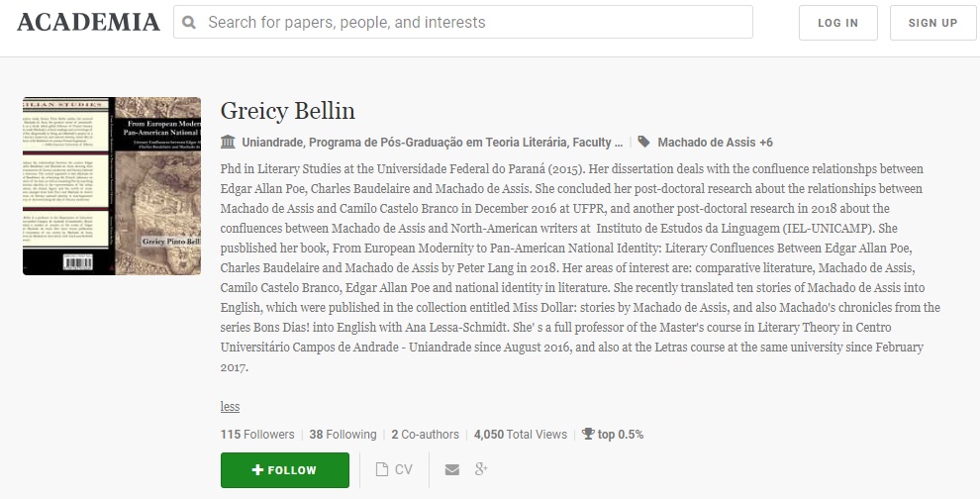Click the CV document icon
The image size is (980, 499).
pyautogui.click(x=382, y=469)
